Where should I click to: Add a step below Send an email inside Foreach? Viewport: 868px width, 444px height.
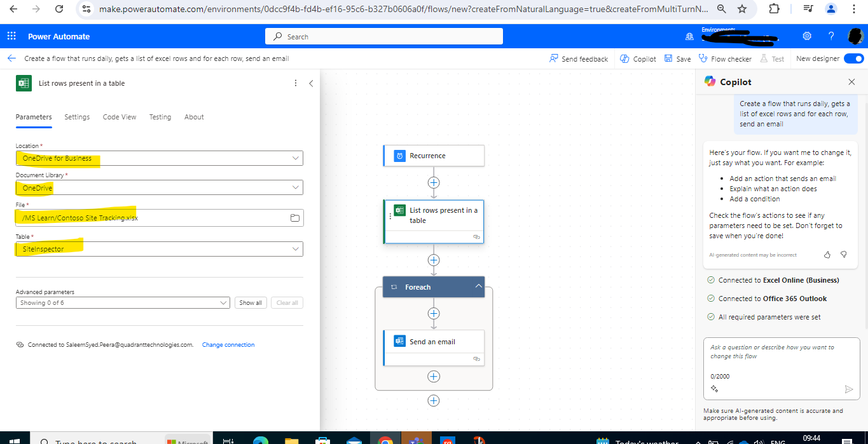[x=434, y=377]
